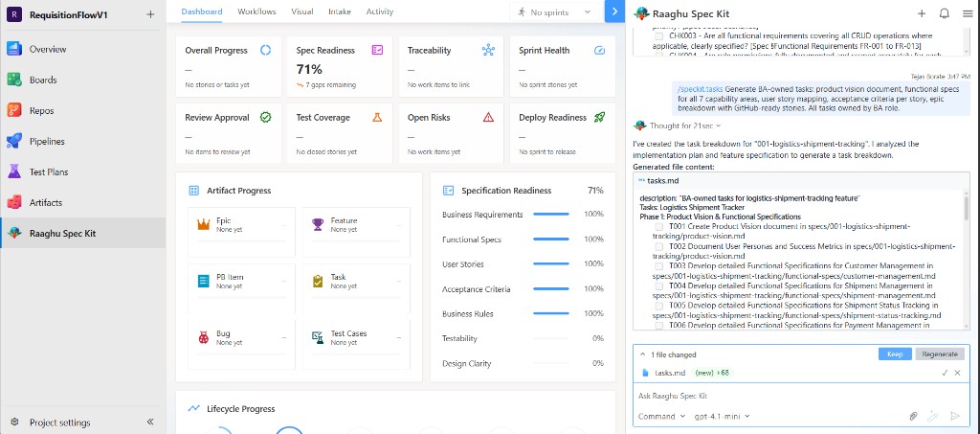Open the /speckit.tasks command link
The image size is (980, 434).
click(700, 89)
